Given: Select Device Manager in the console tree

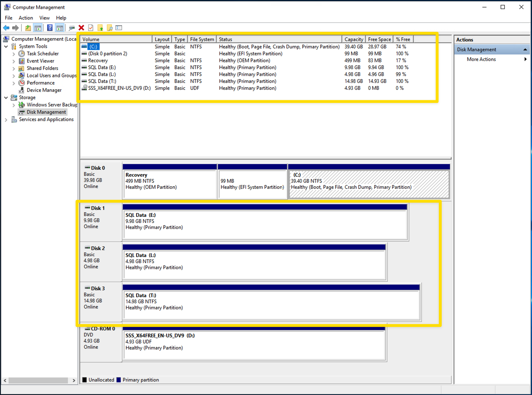Looking at the screenshot, I should [x=44, y=90].
